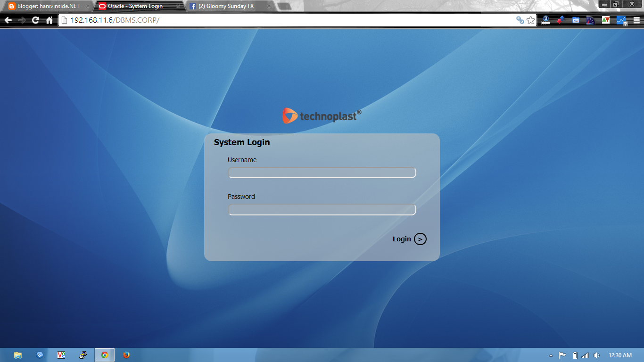Viewport: 644px width, 362px height.
Task: Click the browser Forward arrow
Action: (22, 20)
